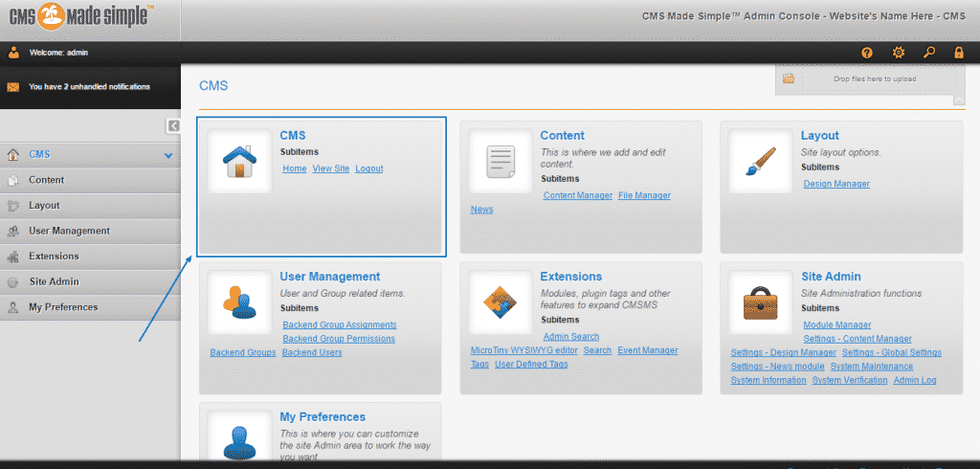Expand the CMS sidebar menu chevron
The height and width of the screenshot is (469, 980).
pyautogui.click(x=167, y=155)
